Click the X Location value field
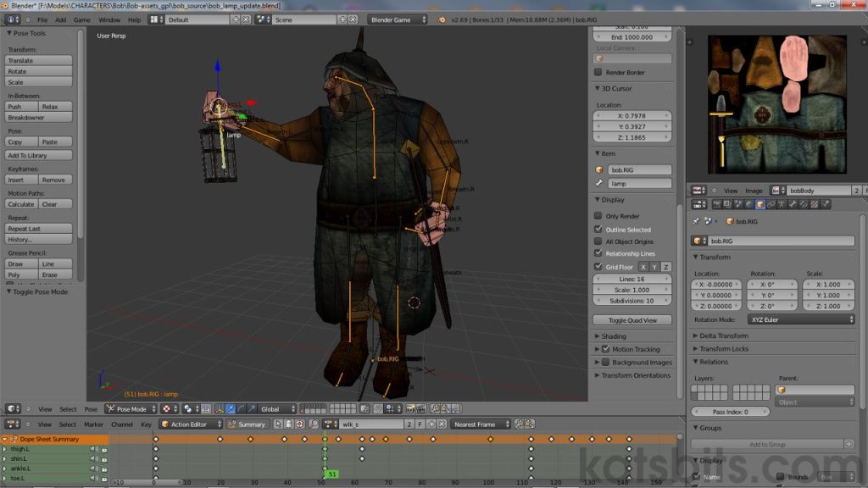 pos(716,285)
